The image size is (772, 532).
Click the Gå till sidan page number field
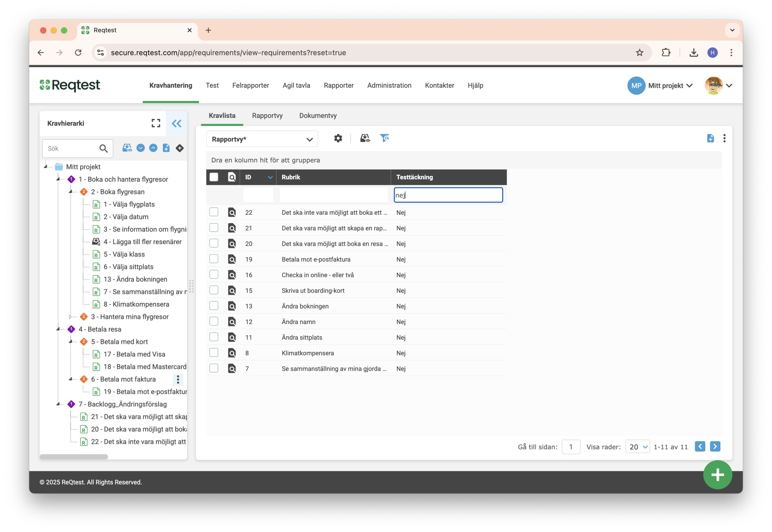point(571,446)
